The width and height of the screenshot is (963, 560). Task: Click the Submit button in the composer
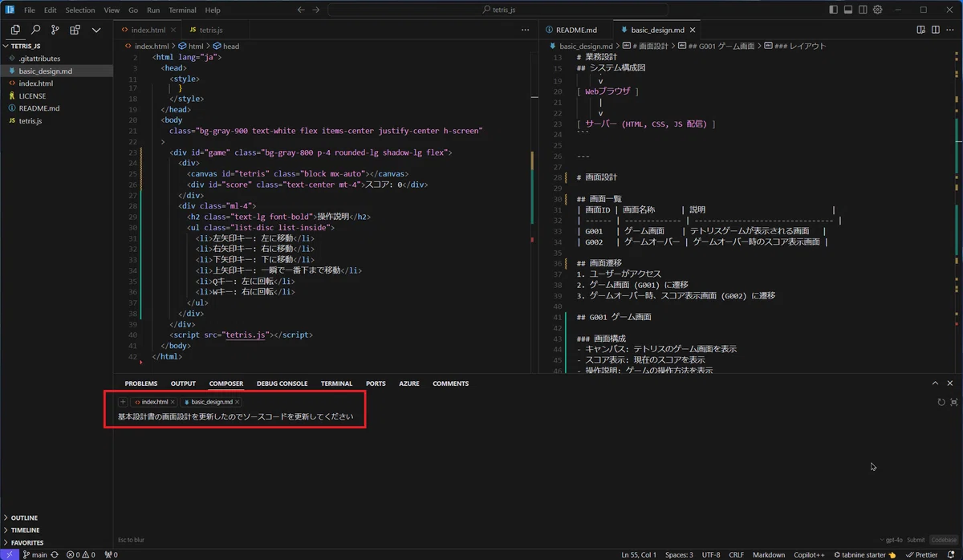click(x=916, y=540)
